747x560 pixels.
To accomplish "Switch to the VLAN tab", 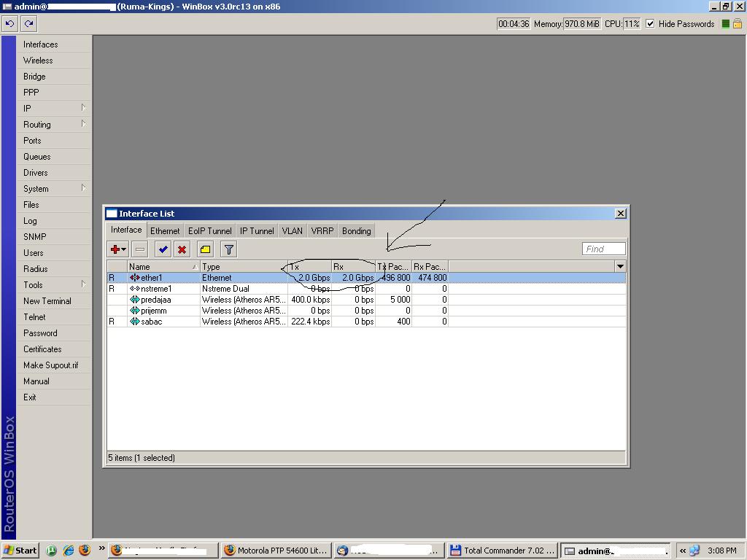I will point(292,231).
